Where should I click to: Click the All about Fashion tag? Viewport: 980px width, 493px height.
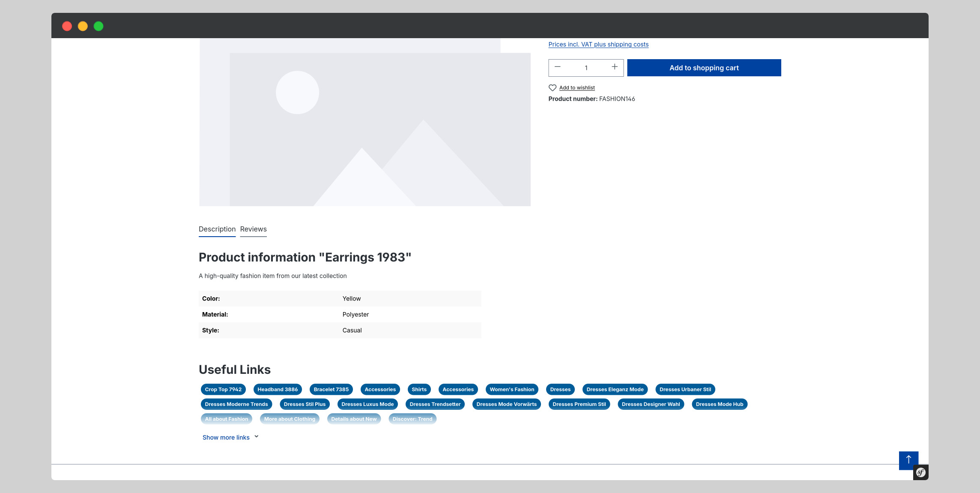point(227,419)
